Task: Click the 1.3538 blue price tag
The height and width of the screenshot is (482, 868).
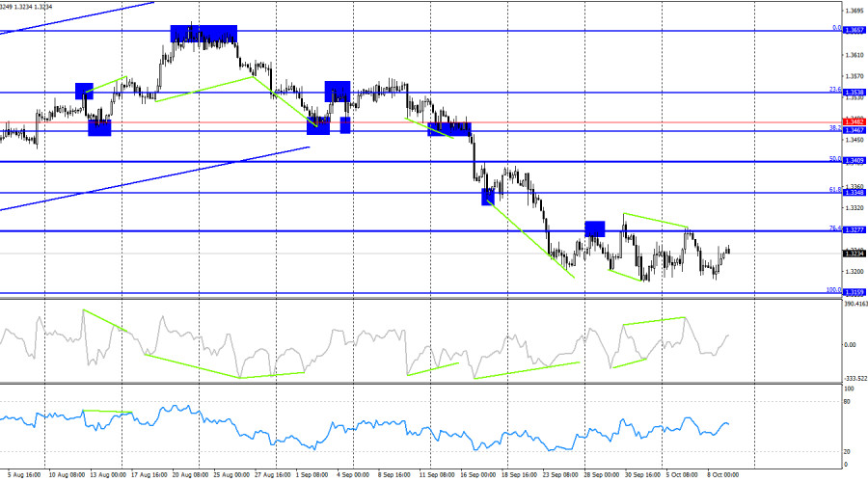Action: (x=854, y=93)
